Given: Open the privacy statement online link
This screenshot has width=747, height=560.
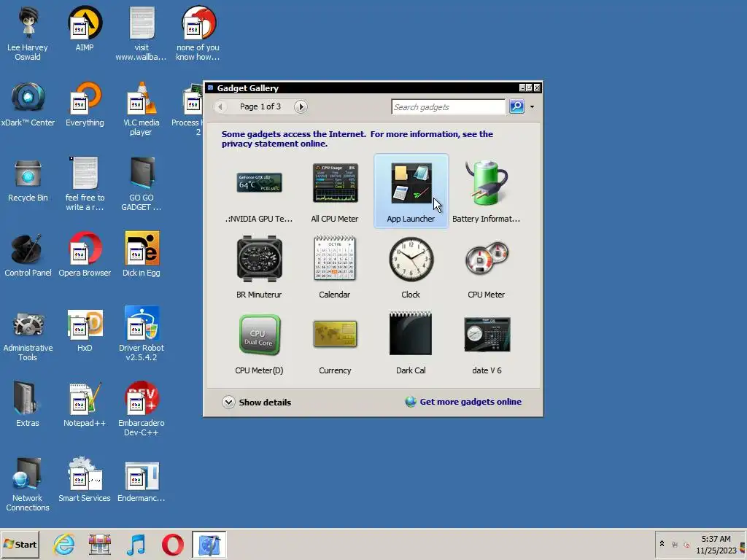Looking at the screenshot, I should [274, 144].
